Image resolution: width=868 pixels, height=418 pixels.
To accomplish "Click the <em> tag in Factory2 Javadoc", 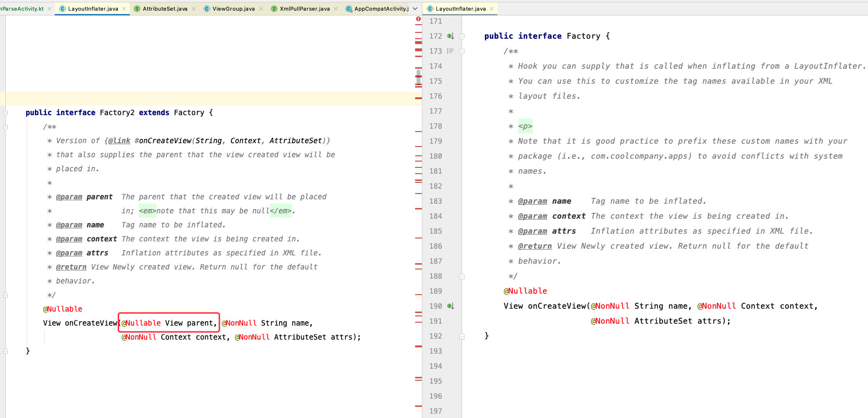I will pyautogui.click(x=148, y=211).
